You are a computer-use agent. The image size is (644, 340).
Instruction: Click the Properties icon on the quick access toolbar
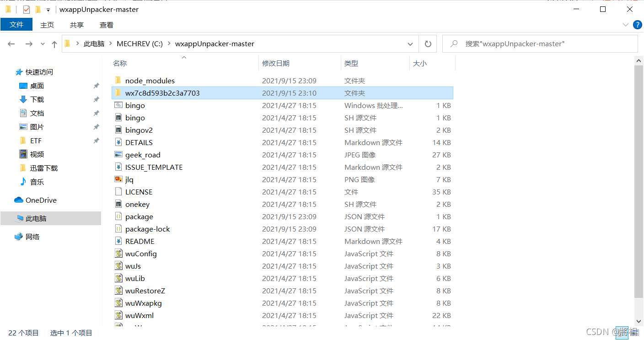26,9
